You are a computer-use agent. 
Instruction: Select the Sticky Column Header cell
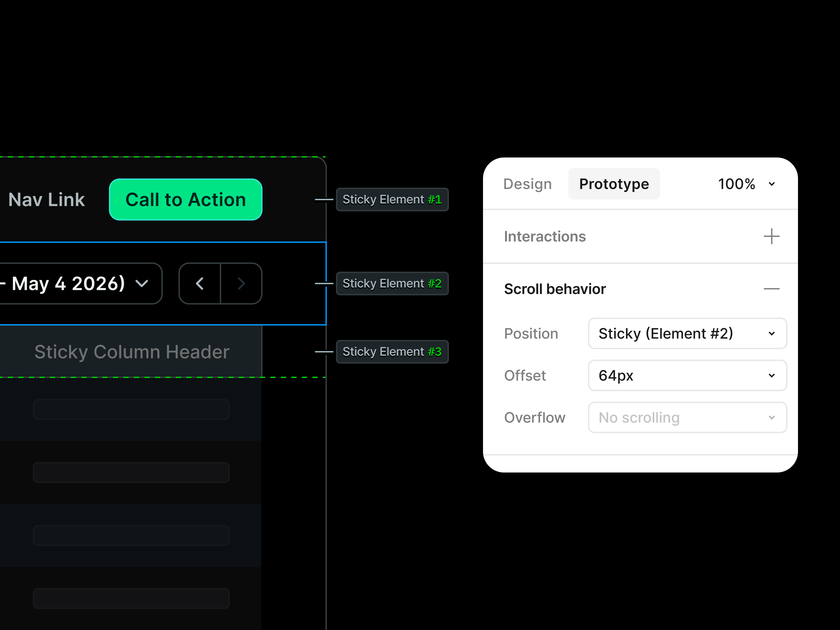tap(131, 352)
